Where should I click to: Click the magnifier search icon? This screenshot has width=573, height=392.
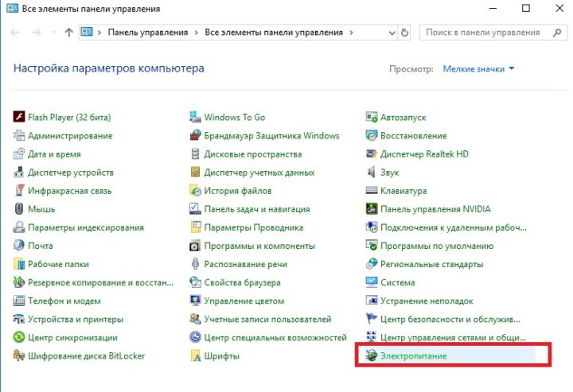click(x=557, y=33)
